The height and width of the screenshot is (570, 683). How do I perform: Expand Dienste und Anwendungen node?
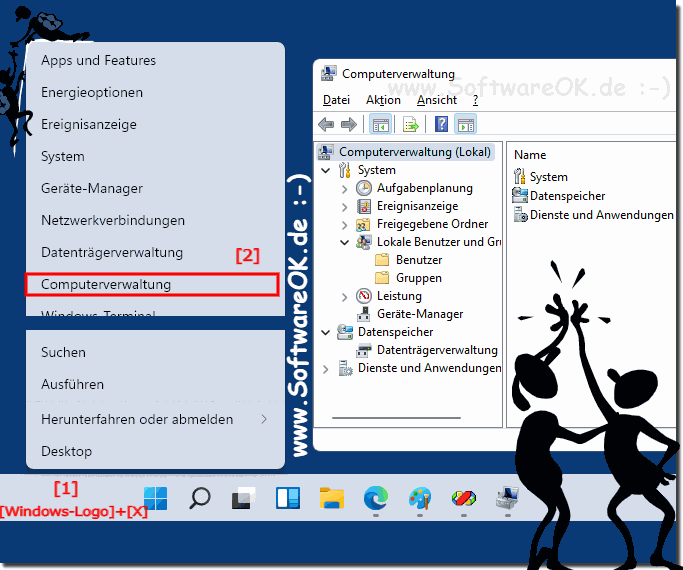(x=325, y=369)
